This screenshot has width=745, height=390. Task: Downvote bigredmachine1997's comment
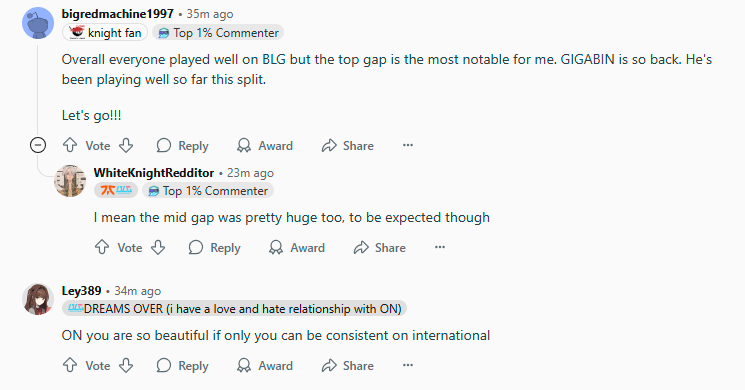coord(126,145)
